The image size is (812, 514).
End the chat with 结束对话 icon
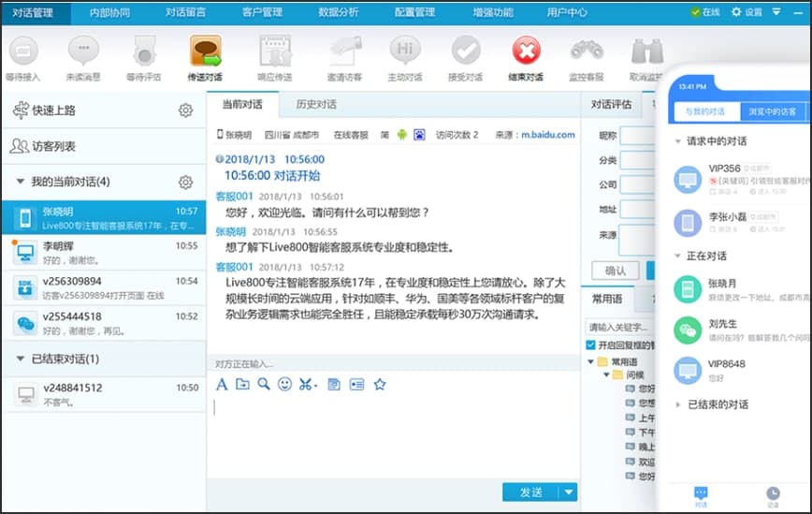pyautogui.click(x=527, y=51)
